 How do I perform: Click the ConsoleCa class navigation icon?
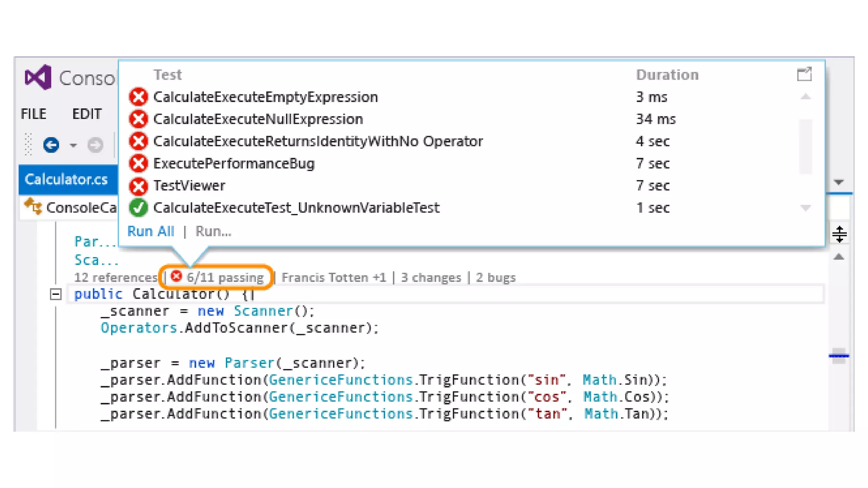(33, 207)
